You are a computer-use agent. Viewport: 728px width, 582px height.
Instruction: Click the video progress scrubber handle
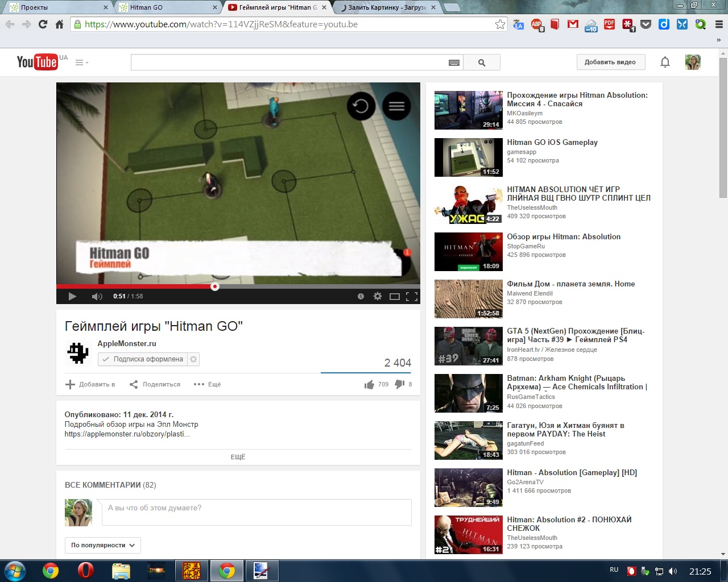click(214, 286)
